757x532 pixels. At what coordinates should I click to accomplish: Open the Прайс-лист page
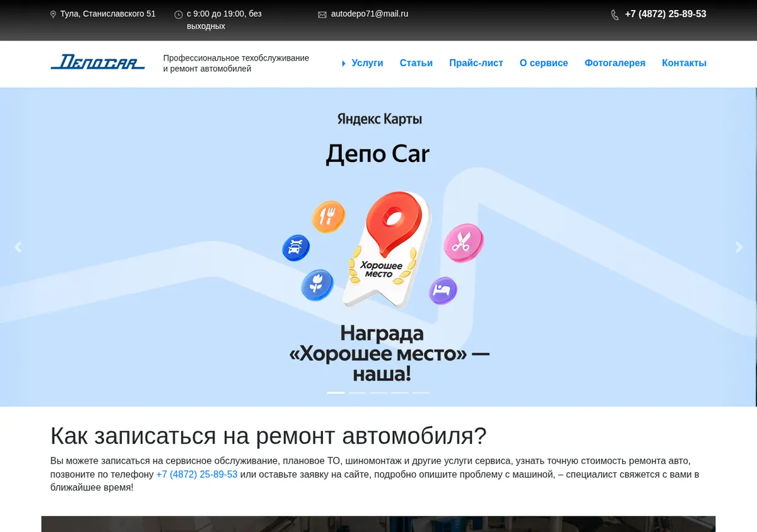[476, 63]
